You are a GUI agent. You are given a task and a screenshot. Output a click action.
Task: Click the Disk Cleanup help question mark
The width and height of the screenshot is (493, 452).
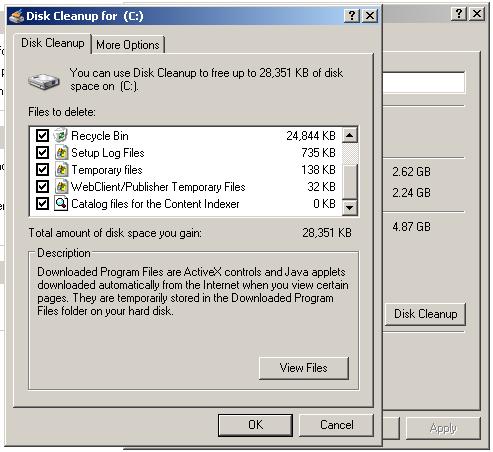[x=352, y=15]
